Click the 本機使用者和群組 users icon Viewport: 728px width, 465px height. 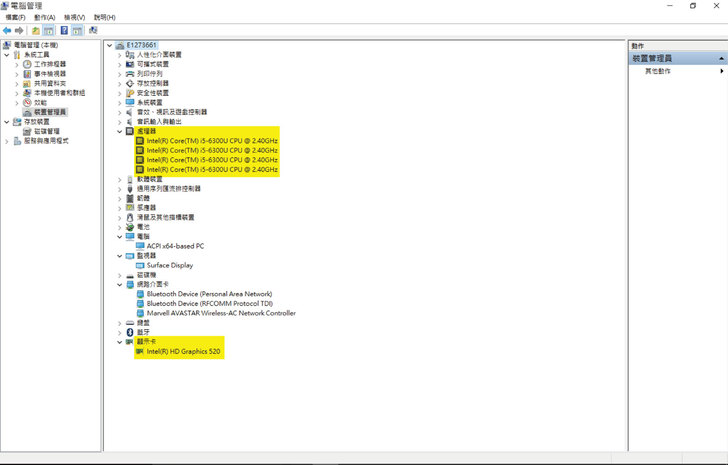click(27, 93)
